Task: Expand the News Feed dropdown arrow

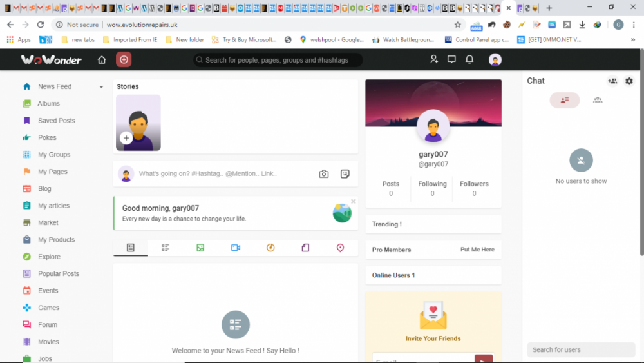Action: pyautogui.click(x=101, y=87)
